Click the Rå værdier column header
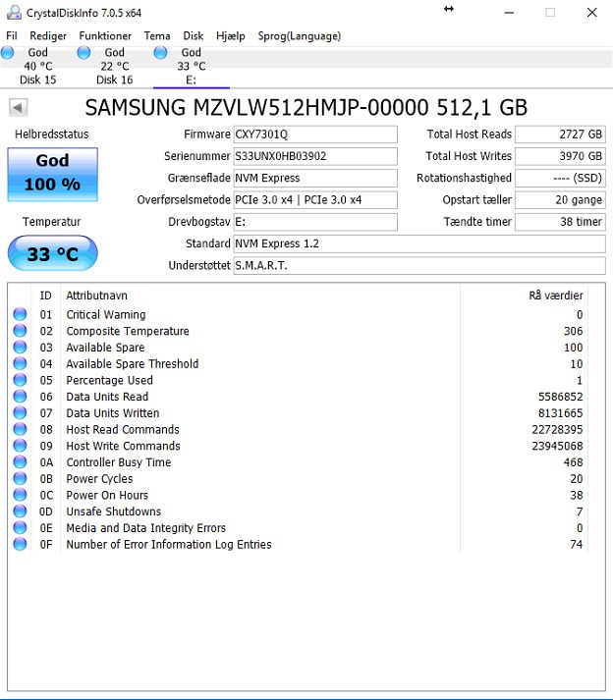This screenshot has width=613, height=700. [x=556, y=296]
